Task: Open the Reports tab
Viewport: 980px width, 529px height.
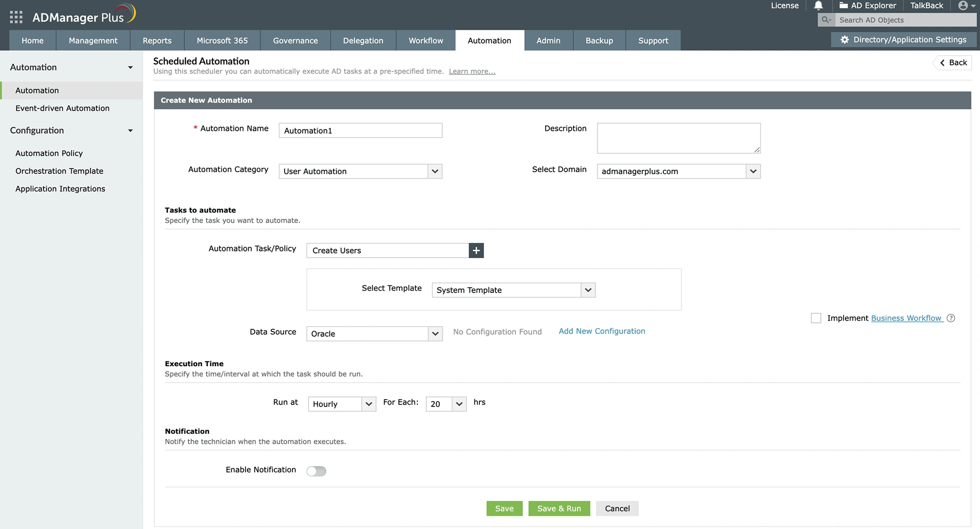Action: click(x=157, y=41)
